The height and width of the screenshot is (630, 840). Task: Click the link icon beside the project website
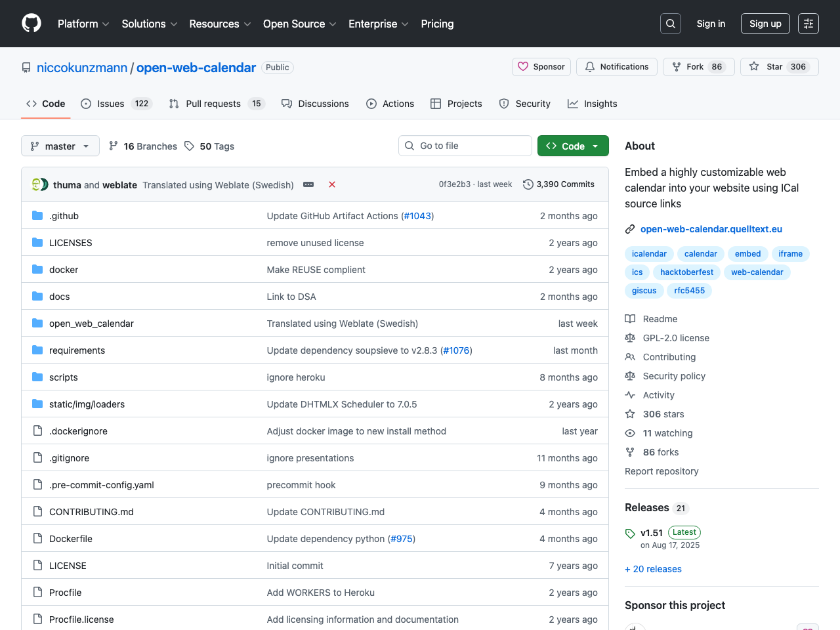[x=630, y=229]
